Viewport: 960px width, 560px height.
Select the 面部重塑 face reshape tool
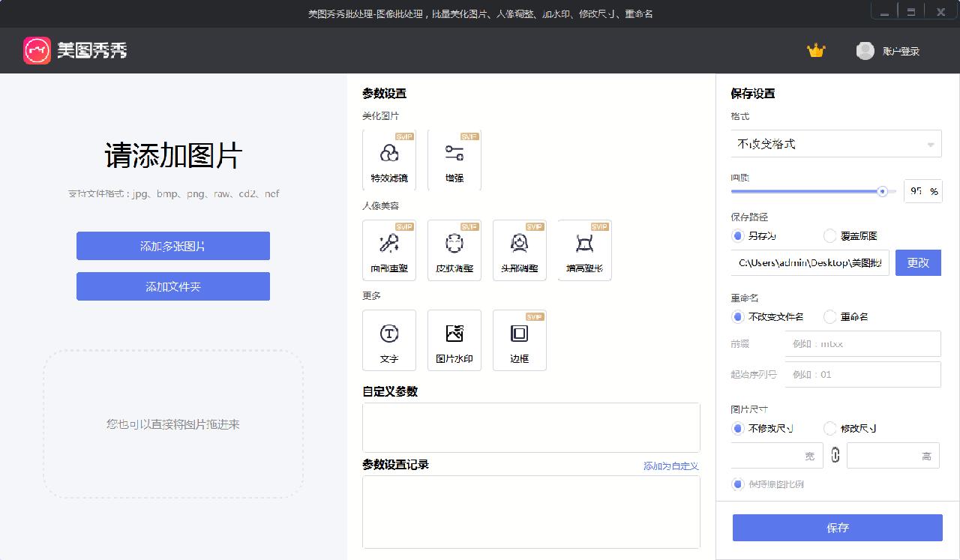389,250
